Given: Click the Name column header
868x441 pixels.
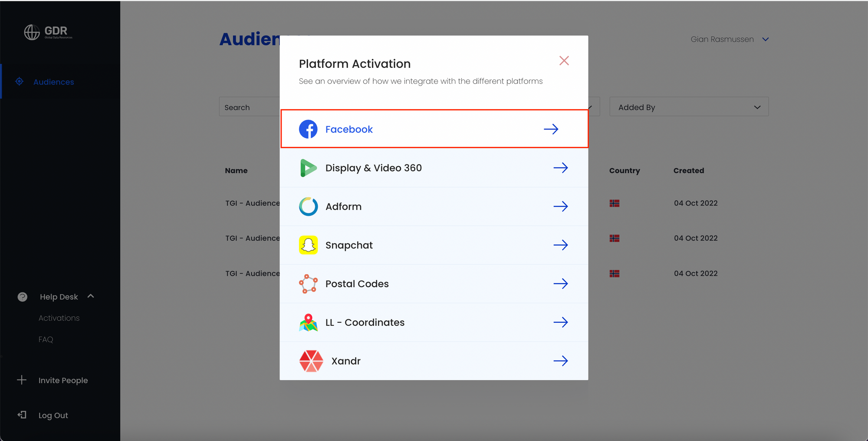Looking at the screenshot, I should coord(236,171).
